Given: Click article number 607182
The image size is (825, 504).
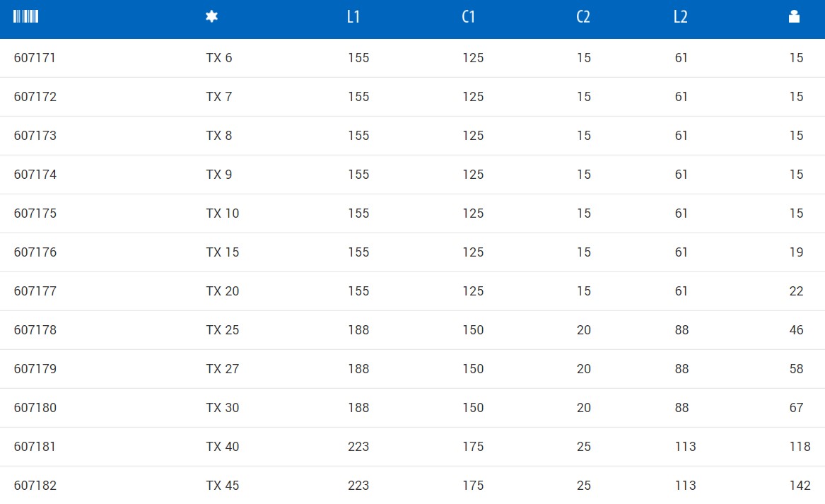Looking at the screenshot, I should [x=35, y=486].
